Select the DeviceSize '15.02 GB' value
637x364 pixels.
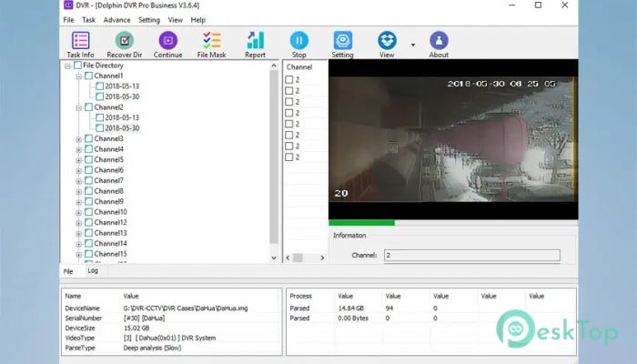pos(136,329)
